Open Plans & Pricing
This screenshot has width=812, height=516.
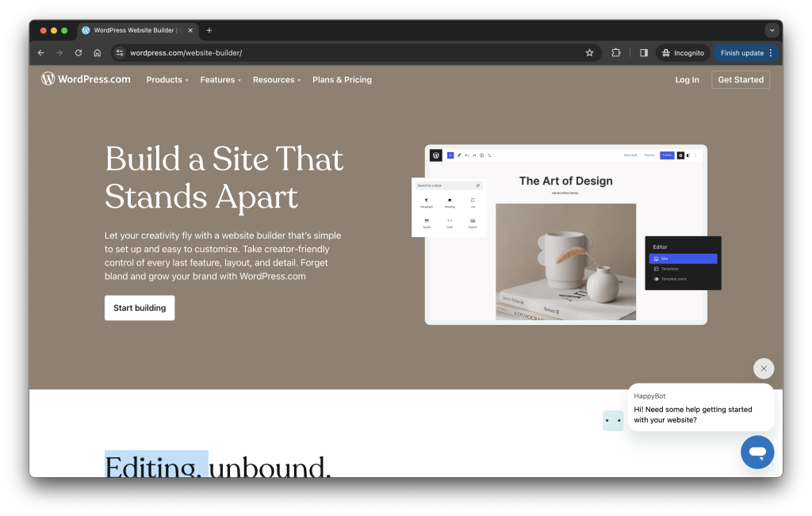tap(342, 80)
